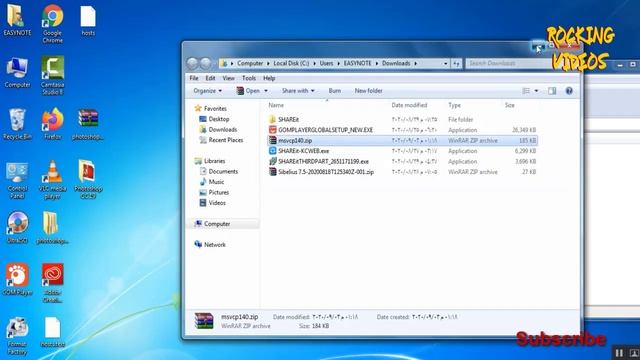Select Desktop under Favorites
This screenshot has height=360, width=640.
point(214,119)
